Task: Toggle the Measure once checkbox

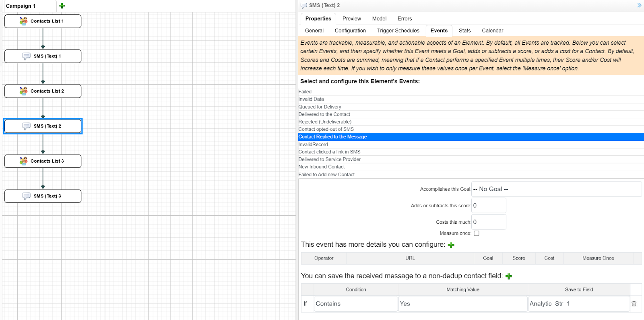Action: click(477, 233)
